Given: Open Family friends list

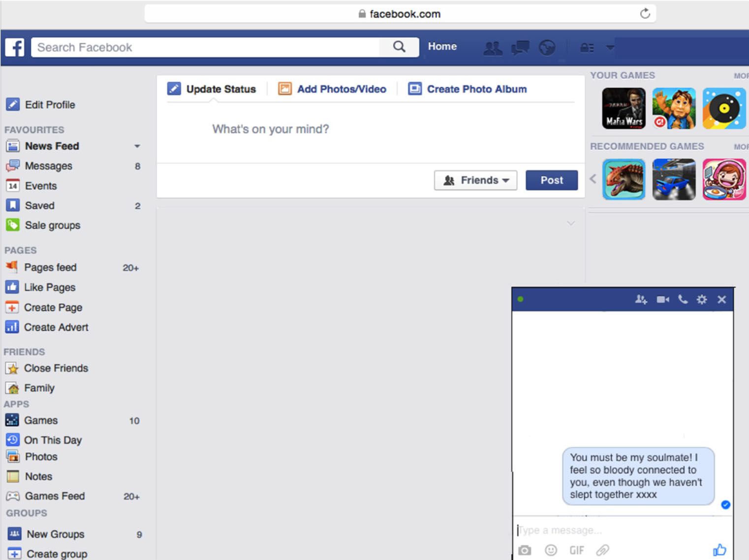Looking at the screenshot, I should pos(30,388).
